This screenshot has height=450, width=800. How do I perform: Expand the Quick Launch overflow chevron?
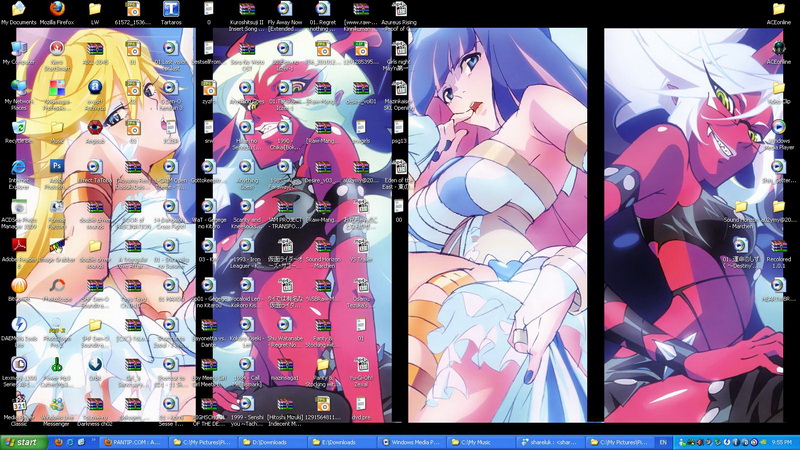[x=93, y=440]
